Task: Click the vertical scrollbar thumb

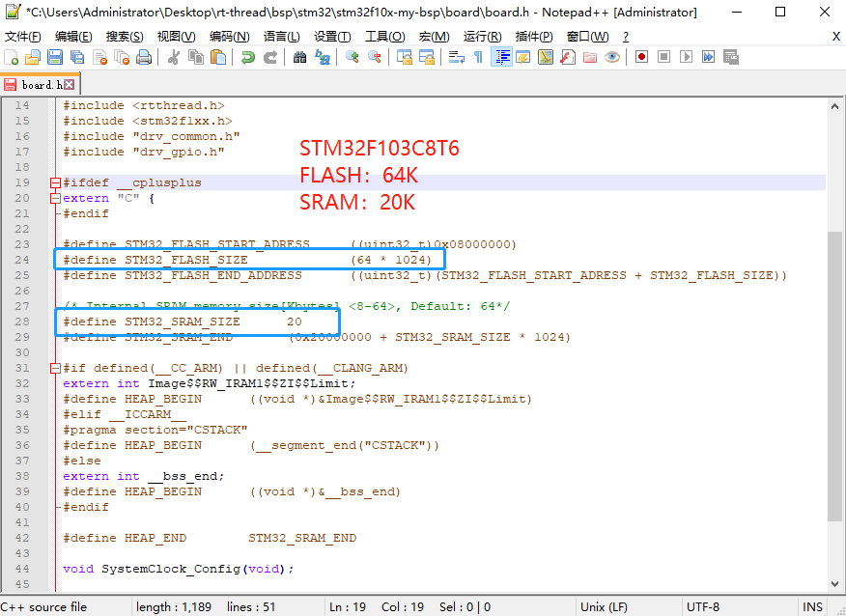Action: click(x=834, y=376)
